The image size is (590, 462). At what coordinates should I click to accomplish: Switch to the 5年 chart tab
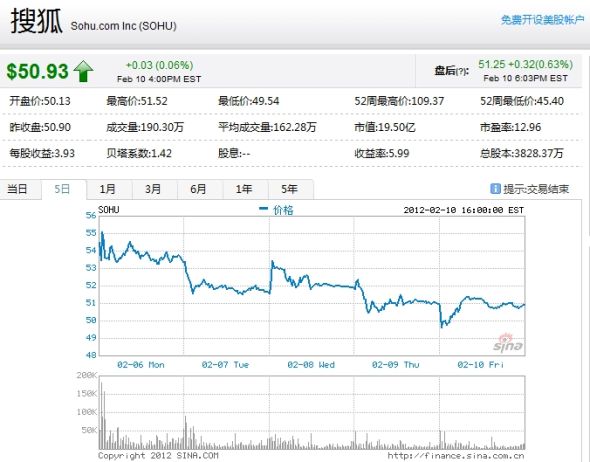290,189
